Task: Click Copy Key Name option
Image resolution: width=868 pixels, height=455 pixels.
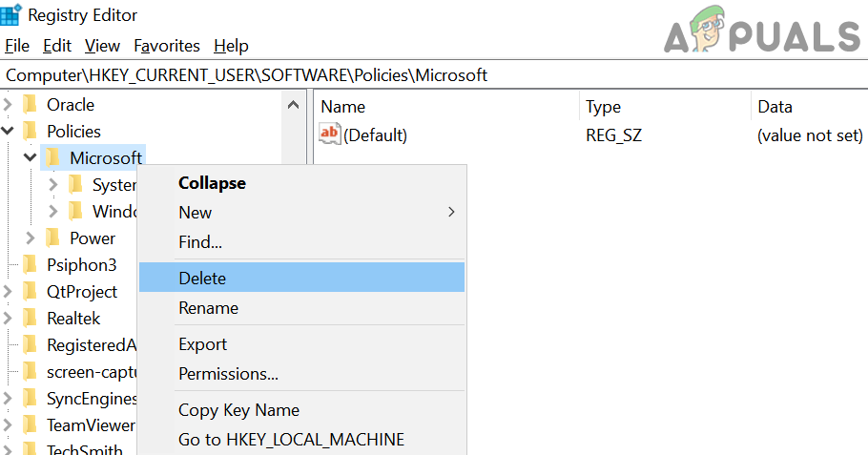Action: point(238,410)
